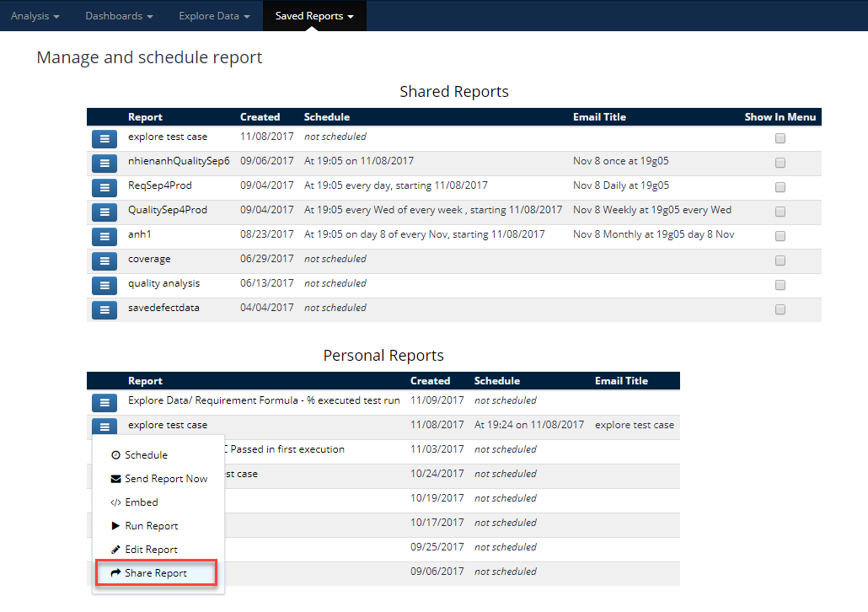
Task: Open the Explore Data dropdown menu
Action: click(214, 16)
